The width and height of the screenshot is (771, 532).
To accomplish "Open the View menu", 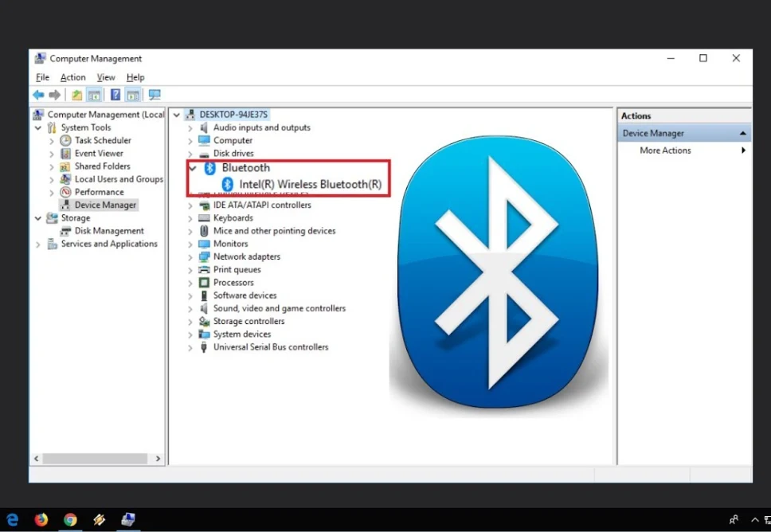I will click(x=106, y=77).
